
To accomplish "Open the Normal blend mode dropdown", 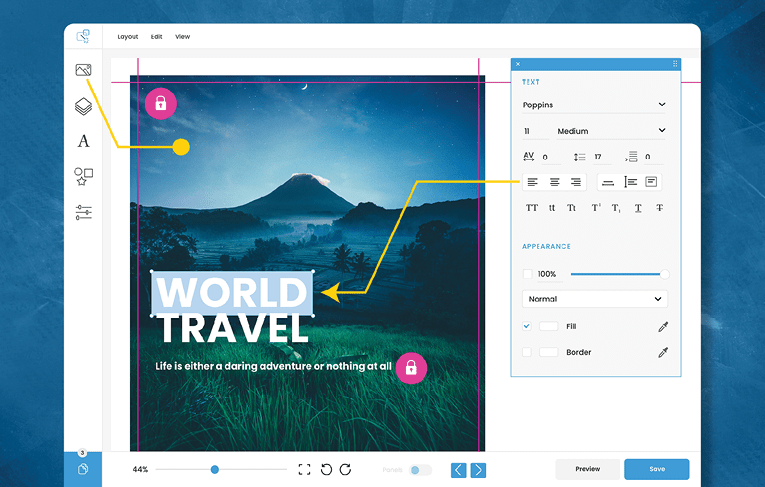I will [594, 299].
